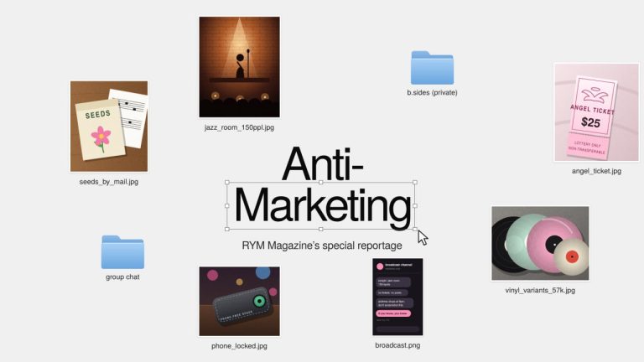Click the bottom-right corner handle of Marketing box
Screen dimensions: 644x362
tap(415, 229)
